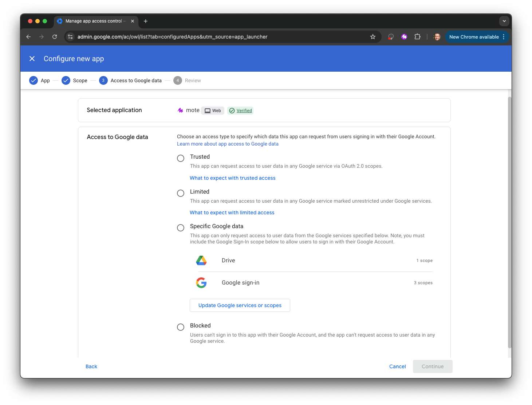Click the Back button
The width and height of the screenshot is (532, 405).
[91, 366]
